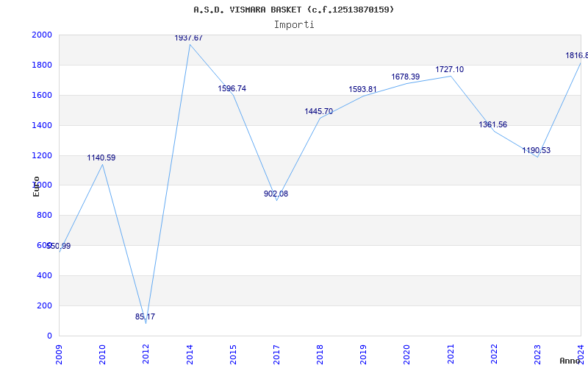Image resolution: width=588 pixels, height=368 pixels.
Task: Click the data label 1678.39
Action: pos(406,77)
